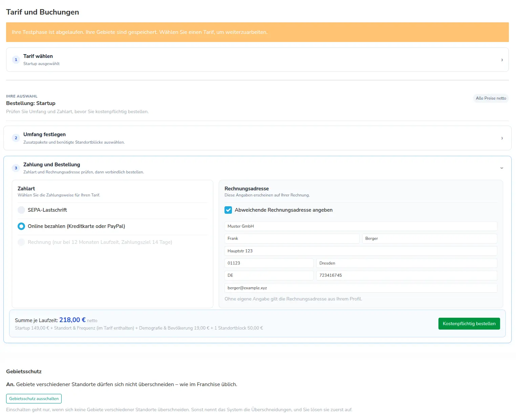This screenshot has width=516, height=420.
Task: Edit the postal code field 01123
Action: pyautogui.click(x=269, y=263)
